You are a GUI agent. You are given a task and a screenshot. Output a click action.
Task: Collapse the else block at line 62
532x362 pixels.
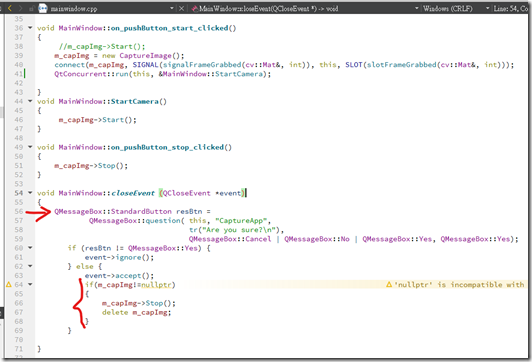[30, 266]
